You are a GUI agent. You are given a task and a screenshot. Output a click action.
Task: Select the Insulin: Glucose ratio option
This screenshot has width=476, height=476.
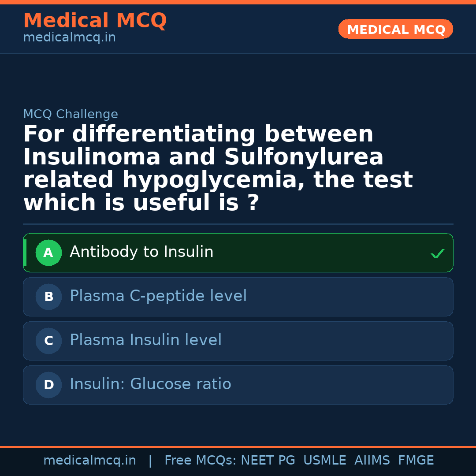150,384
